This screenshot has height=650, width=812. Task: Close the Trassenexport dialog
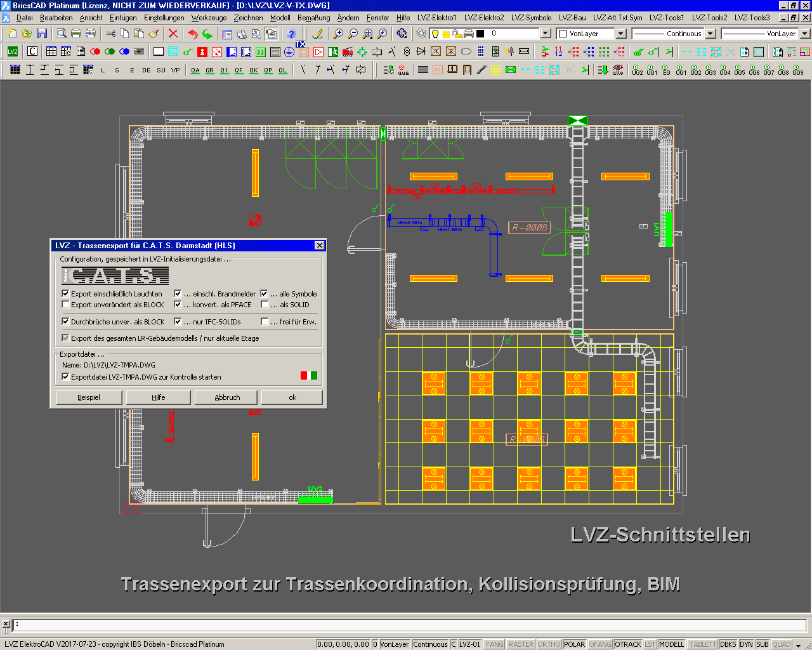tap(320, 246)
